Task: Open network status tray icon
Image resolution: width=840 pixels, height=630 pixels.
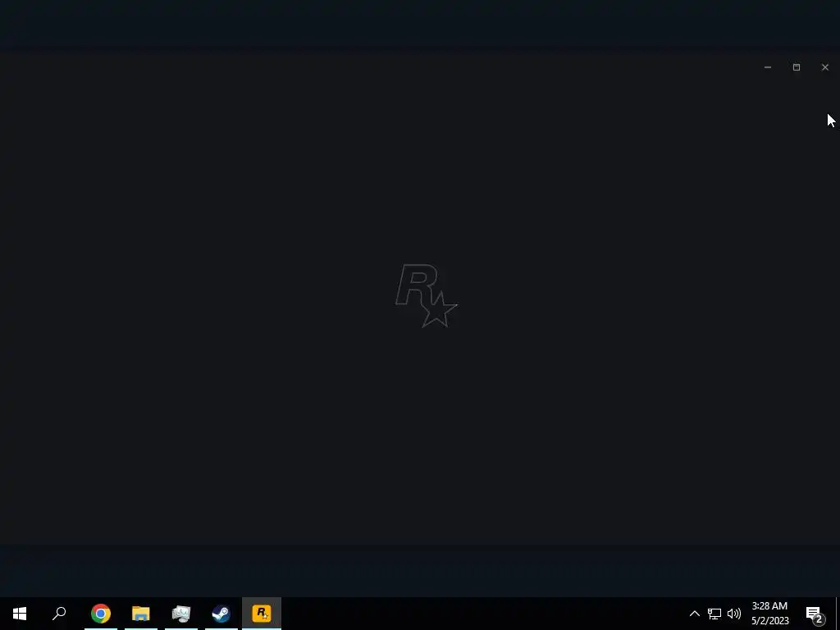Action: 714,614
